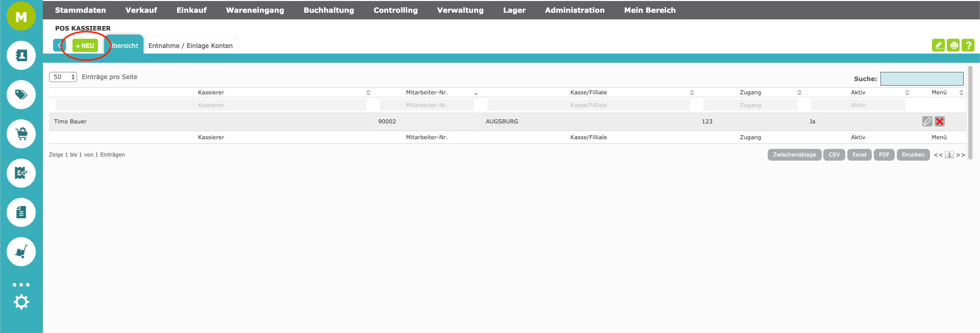980x333 pixels.
Task: Export table using Excel button
Action: pos(859,155)
